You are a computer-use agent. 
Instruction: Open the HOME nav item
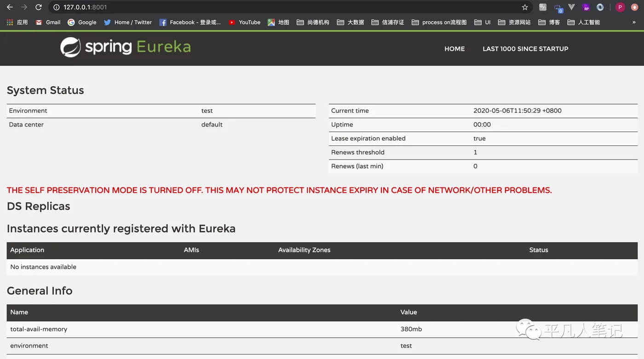tap(454, 49)
